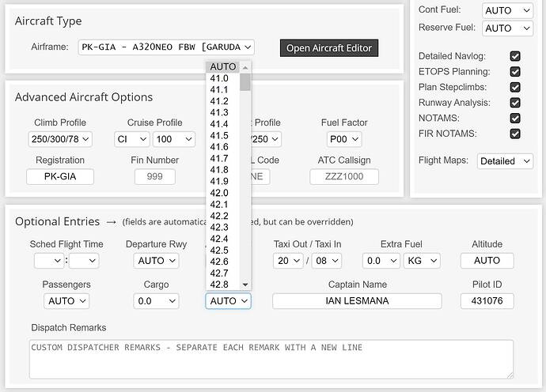Open the Airframe selection dropdown

(166, 47)
